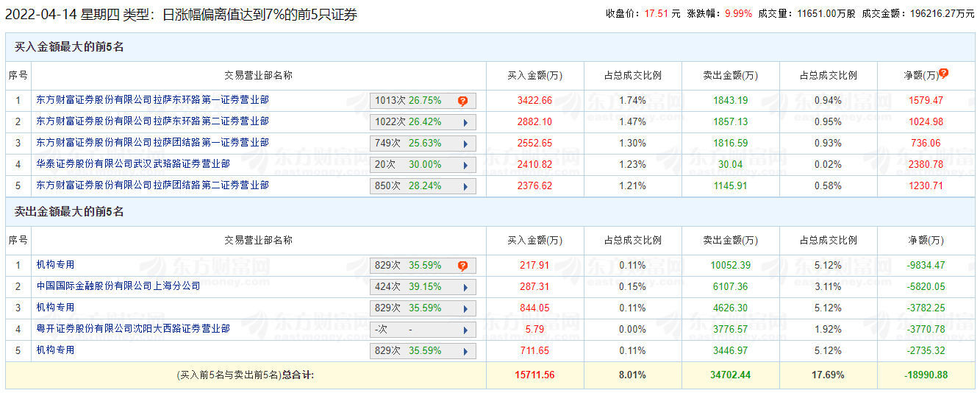Viewport: 980px width, 393px height.
Task: Open 机构专用 link in sell row 1
Action: tap(56, 264)
